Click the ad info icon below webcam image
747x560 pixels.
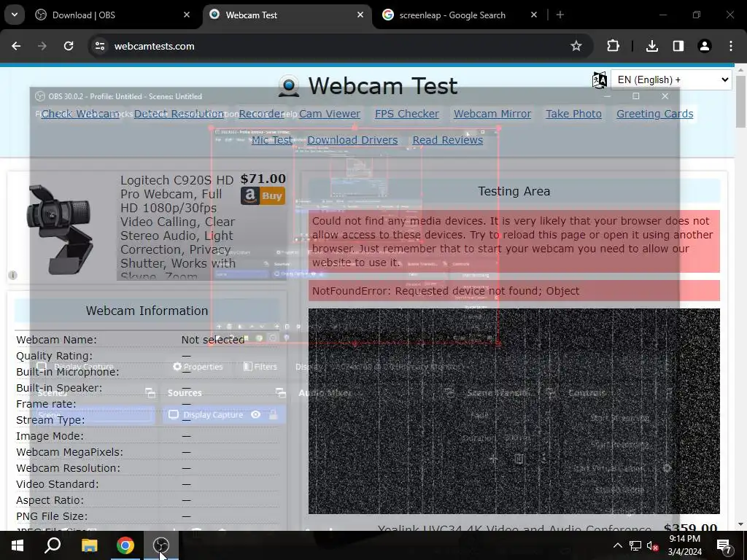point(13,275)
